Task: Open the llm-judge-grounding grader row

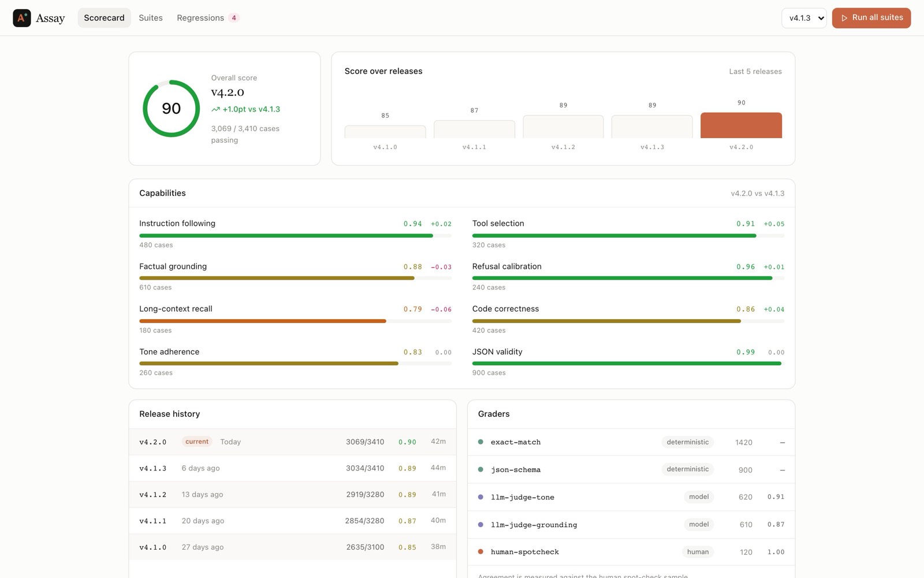Action: [631, 525]
